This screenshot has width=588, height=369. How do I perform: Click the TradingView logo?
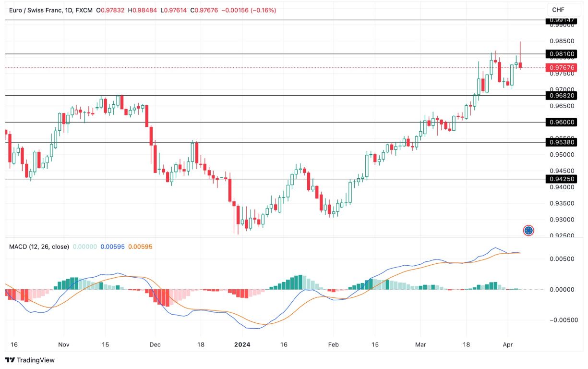pyautogui.click(x=30, y=360)
